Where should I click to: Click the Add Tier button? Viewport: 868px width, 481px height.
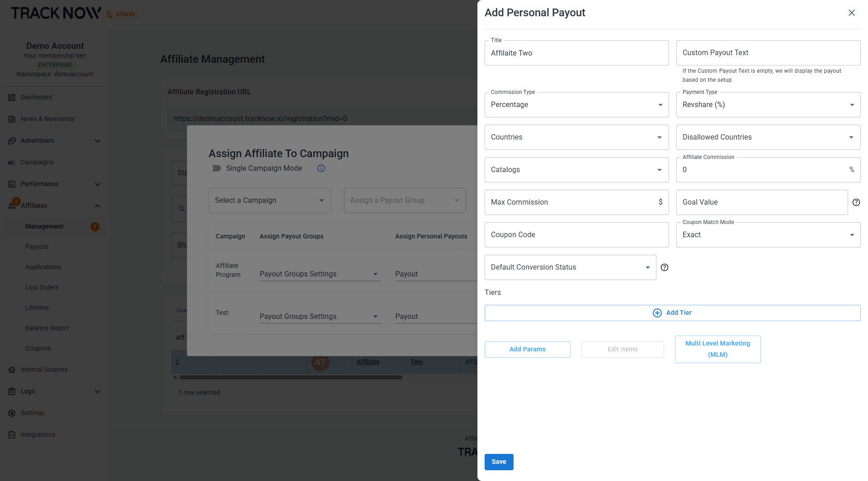coord(672,313)
